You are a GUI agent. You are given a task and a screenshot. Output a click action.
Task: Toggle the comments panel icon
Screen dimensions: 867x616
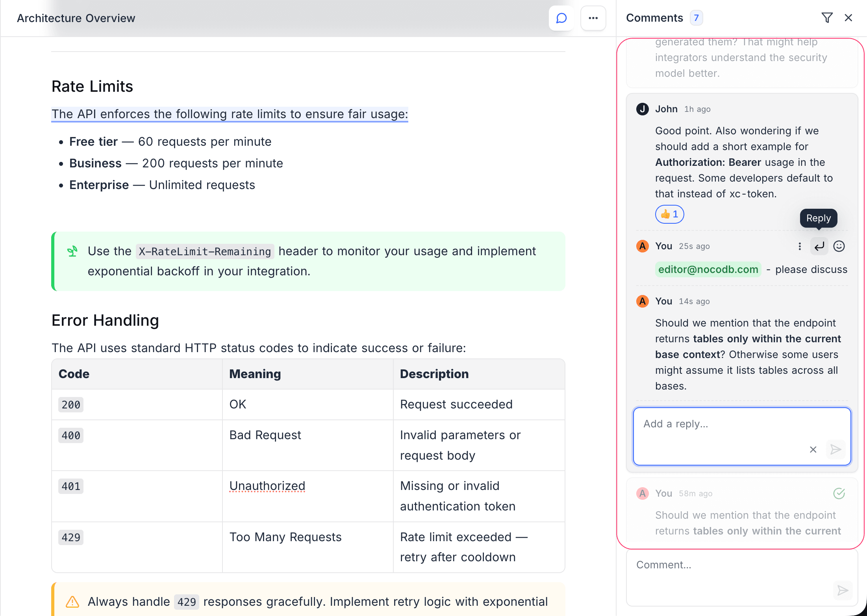pyautogui.click(x=561, y=18)
